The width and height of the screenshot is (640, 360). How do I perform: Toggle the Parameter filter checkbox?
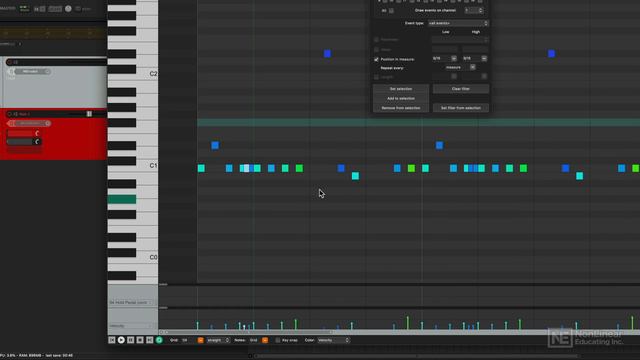pyautogui.click(x=376, y=40)
